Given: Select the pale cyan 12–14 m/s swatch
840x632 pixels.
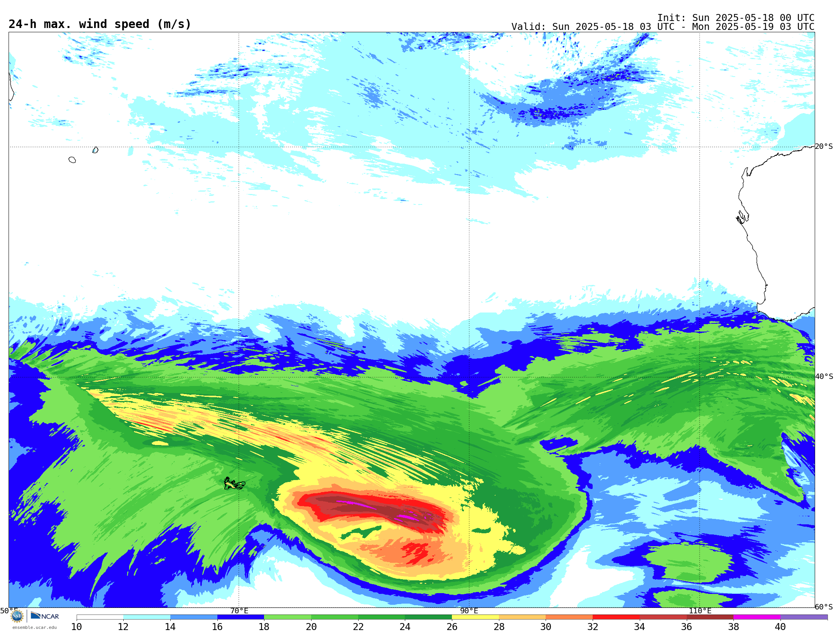Looking at the screenshot, I should point(147,617).
